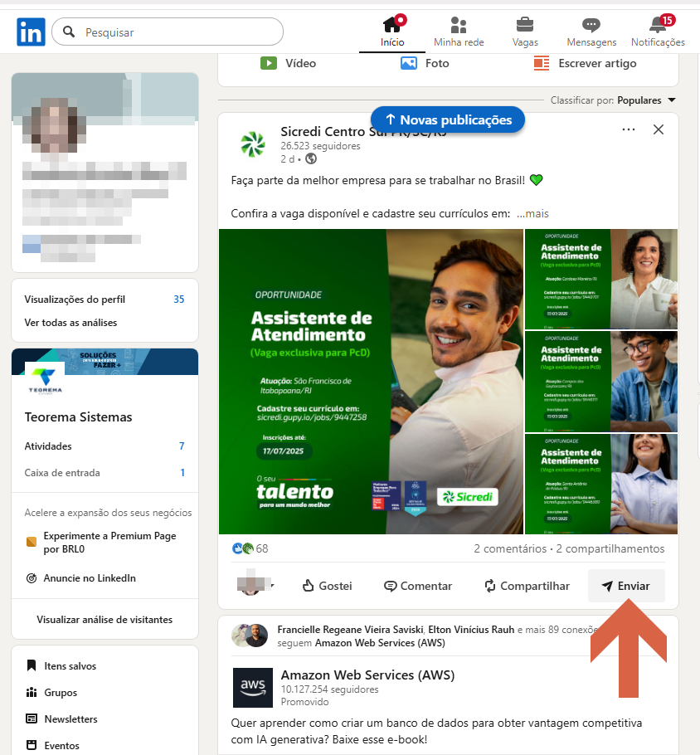Start Escrever artigo

tap(585, 63)
